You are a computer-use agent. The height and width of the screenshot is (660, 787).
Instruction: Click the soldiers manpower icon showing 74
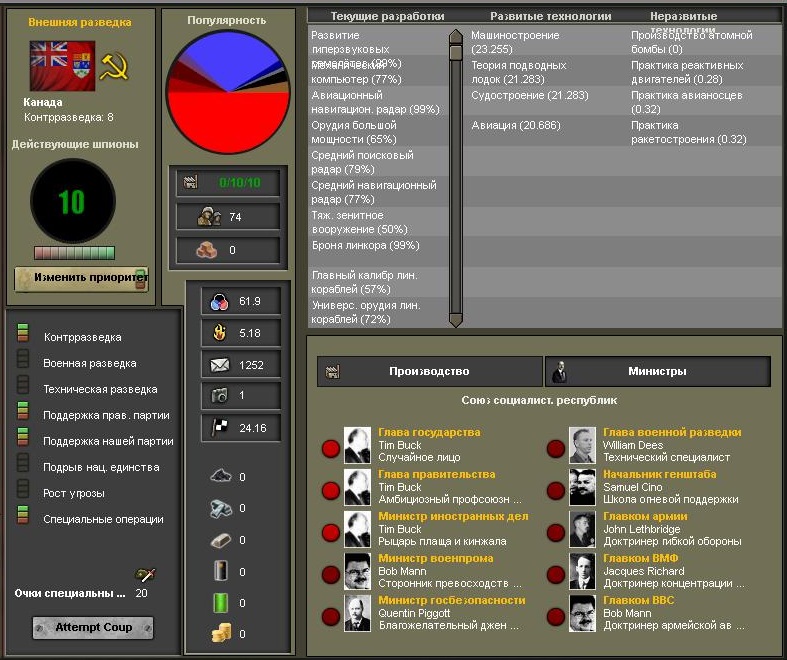click(x=209, y=216)
